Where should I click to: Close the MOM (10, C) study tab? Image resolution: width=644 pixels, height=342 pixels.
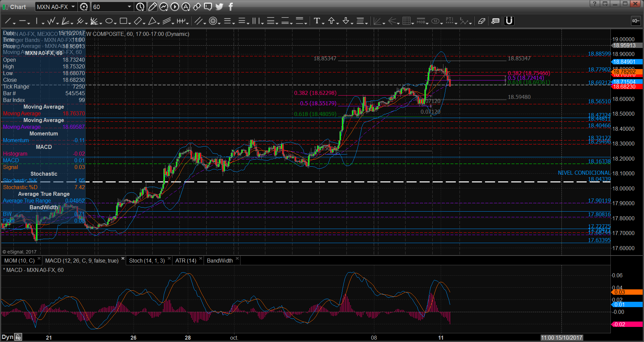[x=39, y=259]
